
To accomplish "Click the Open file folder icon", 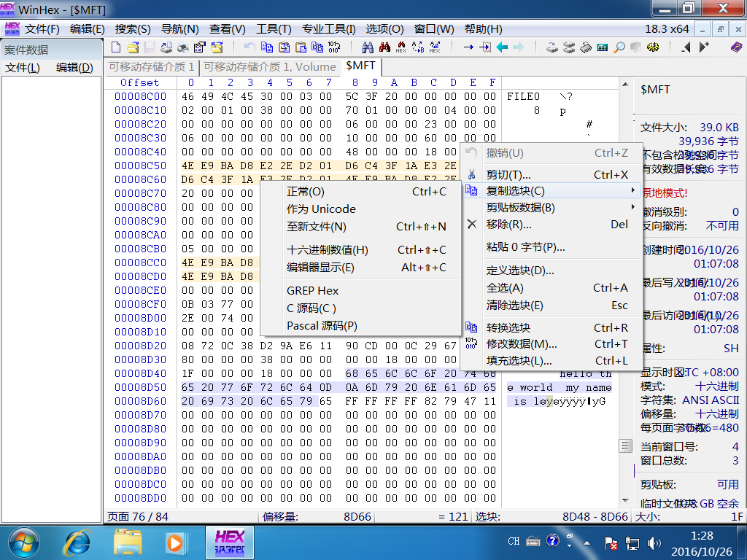I will coord(133,47).
